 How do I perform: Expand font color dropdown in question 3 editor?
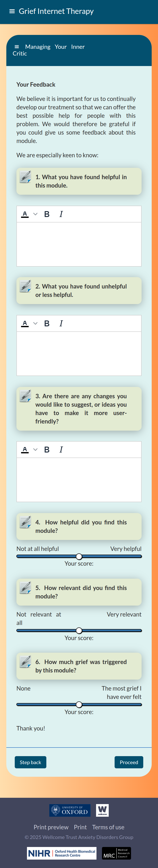coord(35,450)
